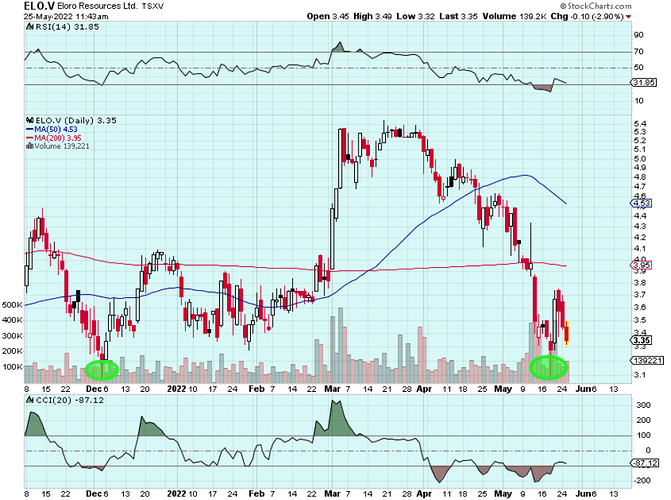Image resolution: width=671 pixels, height=500 pixels.
Task: Click the Last 3.35 quote value
Action: point(458,17)
